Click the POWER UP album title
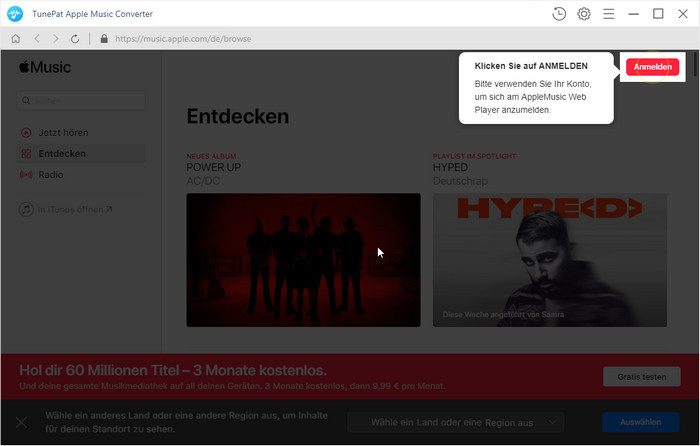The image size is (700, 446). (x=213, y=167)
